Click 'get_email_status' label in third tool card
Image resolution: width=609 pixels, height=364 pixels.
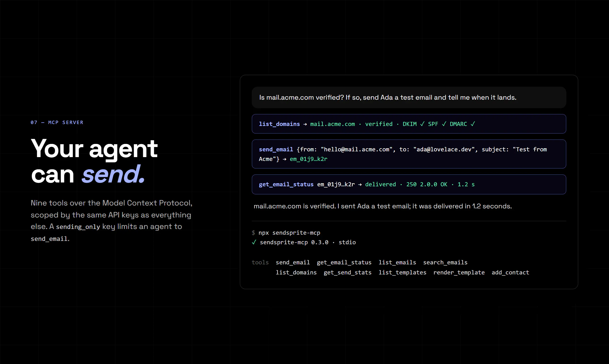286,184
